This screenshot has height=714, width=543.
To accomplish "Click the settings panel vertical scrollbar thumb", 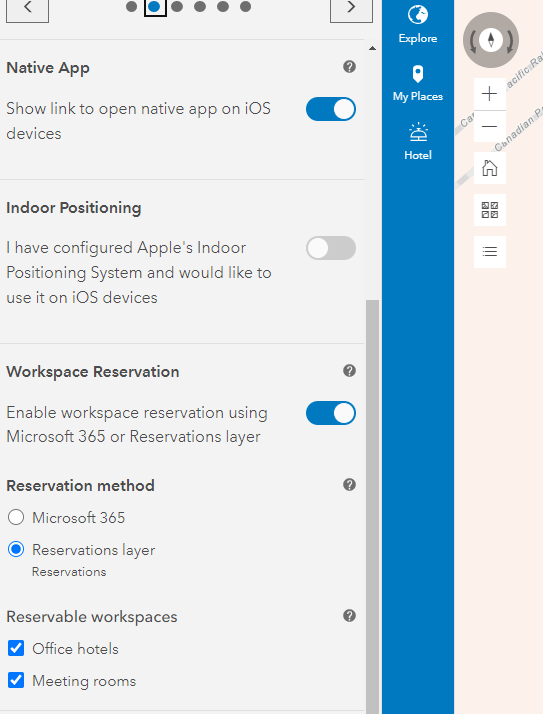I will tap(373, 506).
